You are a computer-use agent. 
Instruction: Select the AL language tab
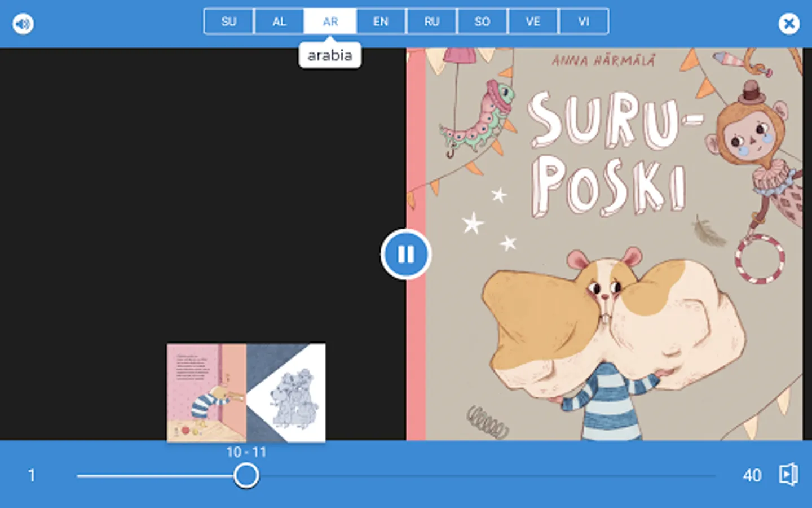[280, 21]
